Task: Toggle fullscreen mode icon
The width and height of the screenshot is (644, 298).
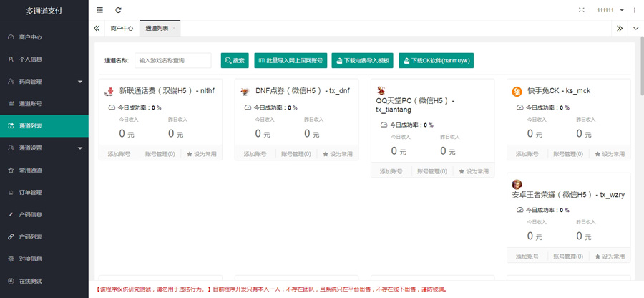Action: click(581, 10)
